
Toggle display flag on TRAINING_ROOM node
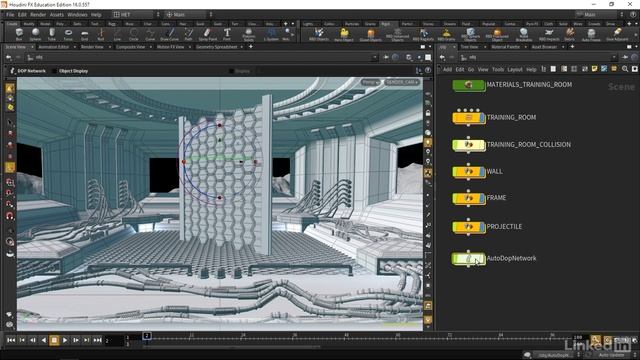pos(482,118)
